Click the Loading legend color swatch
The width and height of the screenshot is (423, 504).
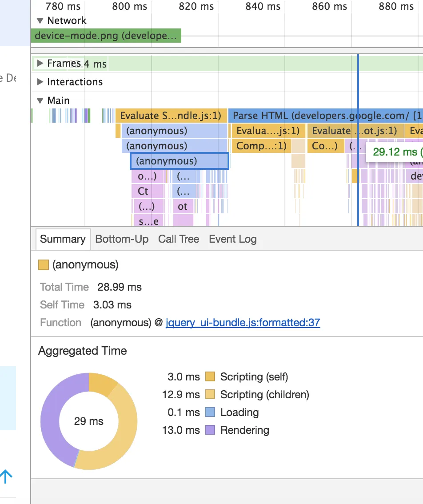[x=210, y=412]
